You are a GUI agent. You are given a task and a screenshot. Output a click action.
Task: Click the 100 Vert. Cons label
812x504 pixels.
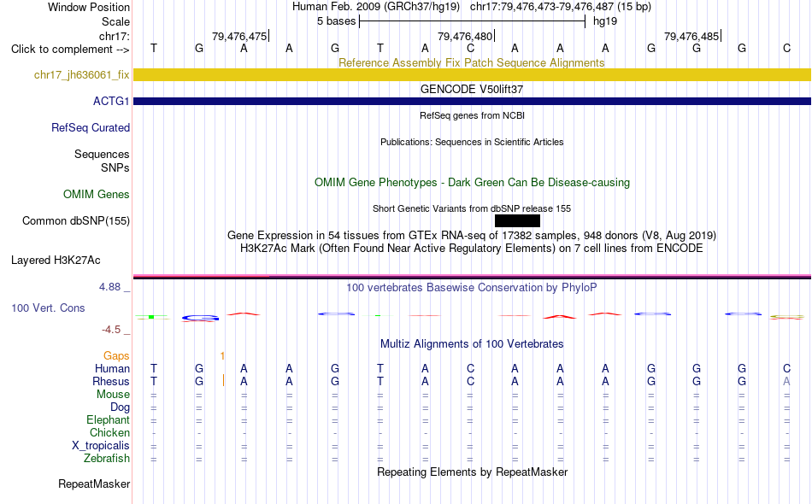[48, 308]
